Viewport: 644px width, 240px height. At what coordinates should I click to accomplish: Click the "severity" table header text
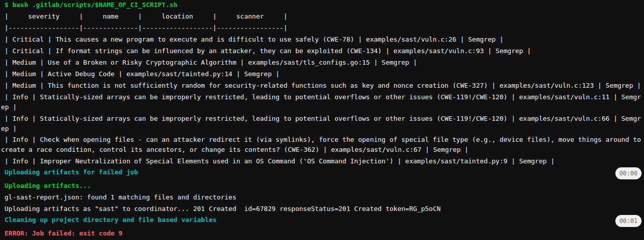coord(44,17)
